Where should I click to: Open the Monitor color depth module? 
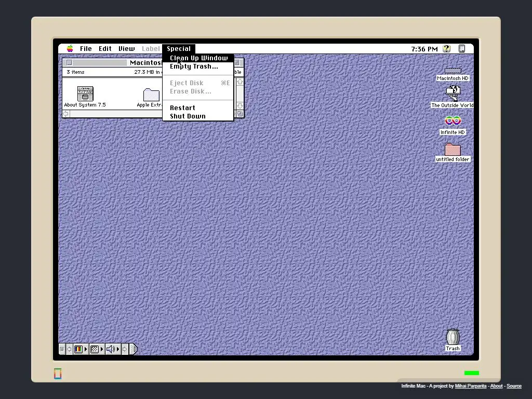pos(81,349)
